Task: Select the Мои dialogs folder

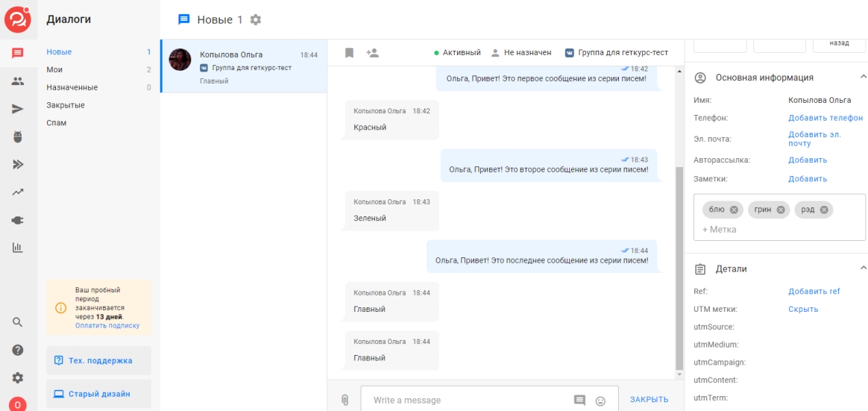Action: 54,69
